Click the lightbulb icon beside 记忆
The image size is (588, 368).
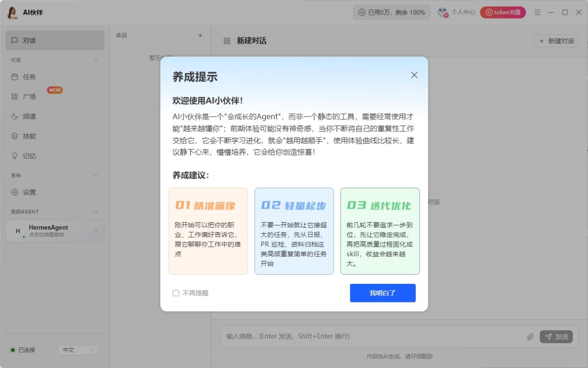click(15, 156)
